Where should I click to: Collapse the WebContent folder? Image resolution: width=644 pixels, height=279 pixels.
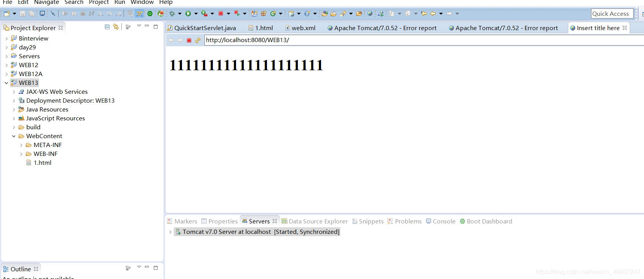click(x=14, y=136)
